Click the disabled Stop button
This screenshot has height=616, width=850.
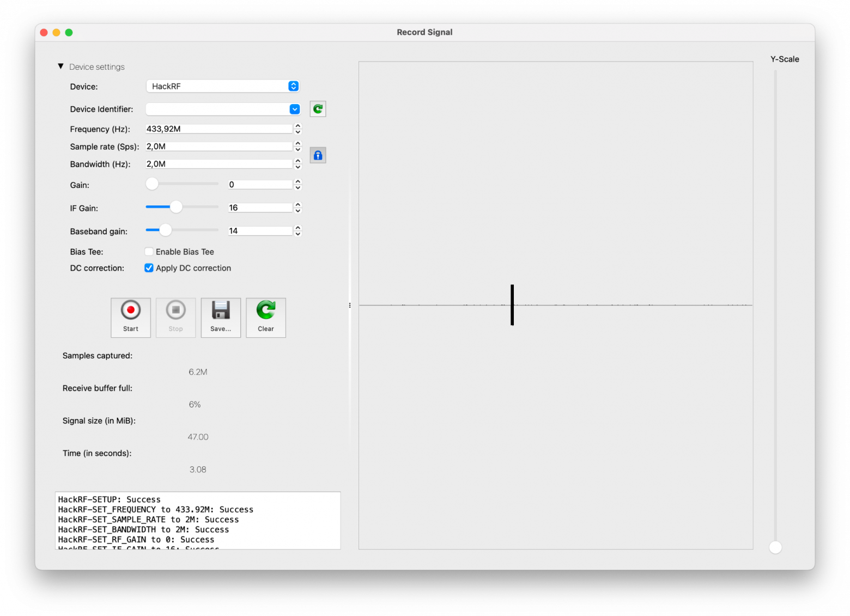[175, 318]
